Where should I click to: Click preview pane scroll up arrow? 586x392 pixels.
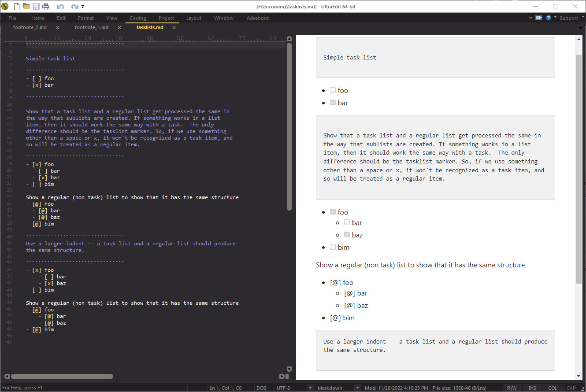(579, 39)
